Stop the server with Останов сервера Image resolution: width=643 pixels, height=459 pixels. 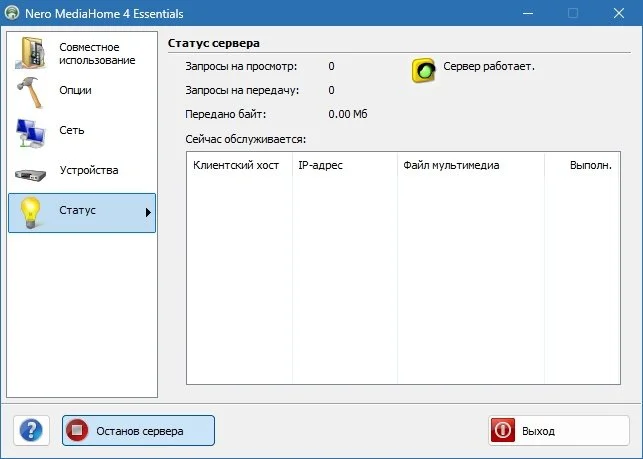pyautogui.click(x=138, y=430)
